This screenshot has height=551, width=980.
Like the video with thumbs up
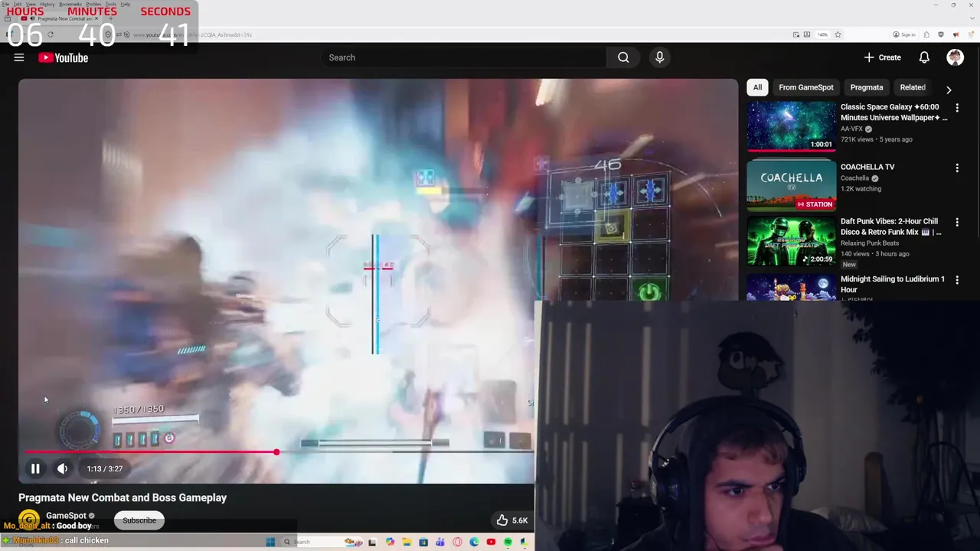click(502, 520)
